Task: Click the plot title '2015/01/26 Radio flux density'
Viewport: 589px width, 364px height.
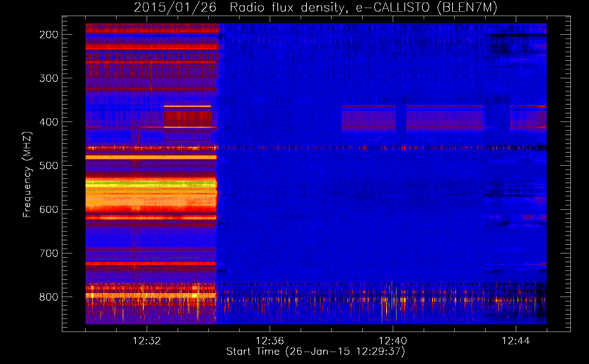Action: tap(316, 7)
